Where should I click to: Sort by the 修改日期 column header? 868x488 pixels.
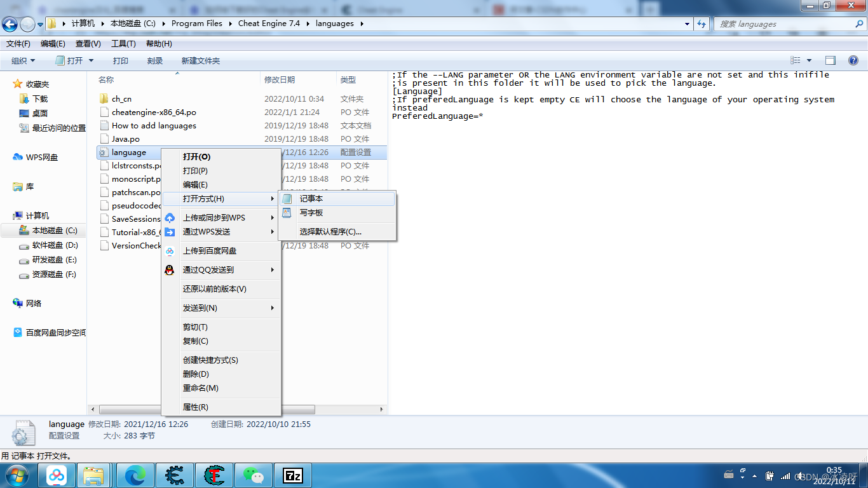[280, 80]
